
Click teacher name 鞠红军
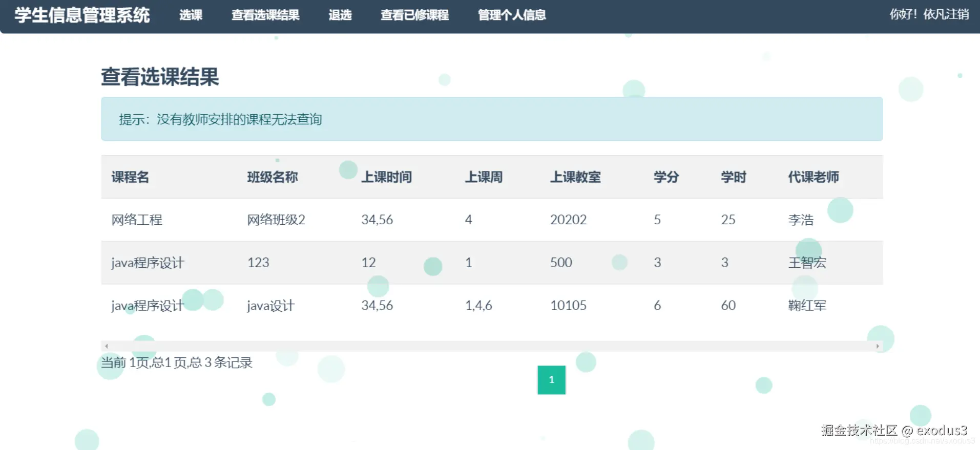click(807, 306)
